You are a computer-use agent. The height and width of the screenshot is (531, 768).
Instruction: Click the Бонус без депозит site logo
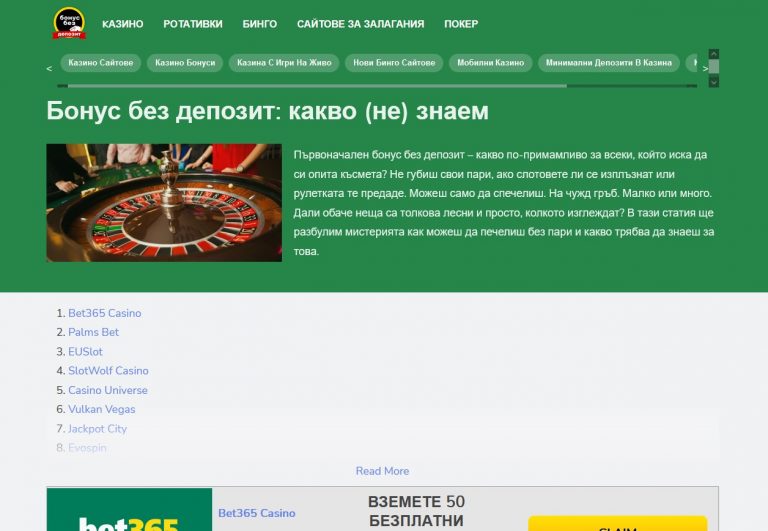point(69,23)
